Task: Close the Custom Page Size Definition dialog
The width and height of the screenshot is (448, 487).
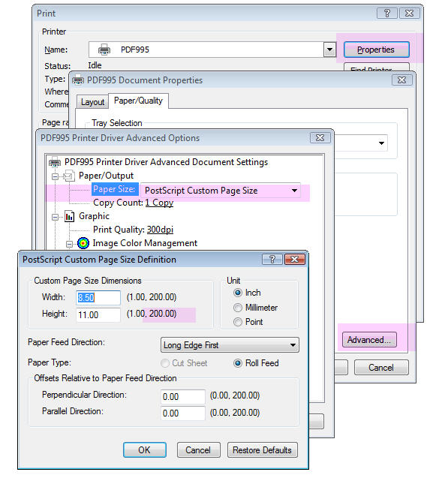Action: (x=294, y=260)
